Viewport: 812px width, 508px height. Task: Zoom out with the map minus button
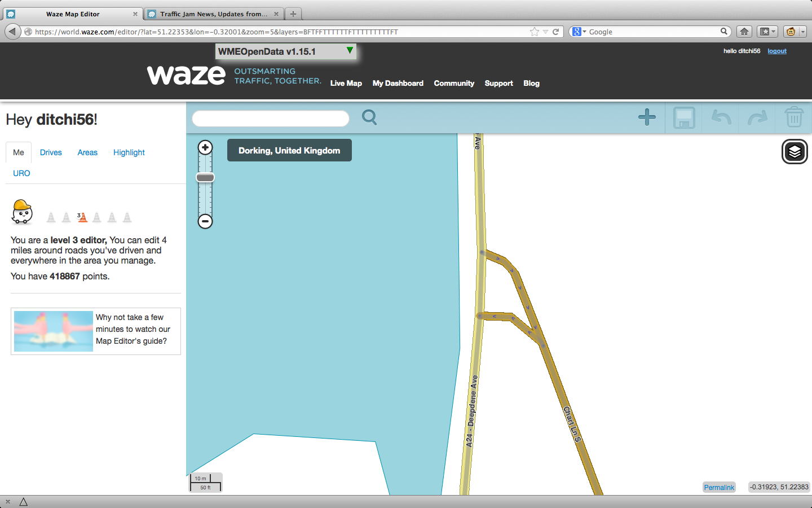click(x=205, y=221)
